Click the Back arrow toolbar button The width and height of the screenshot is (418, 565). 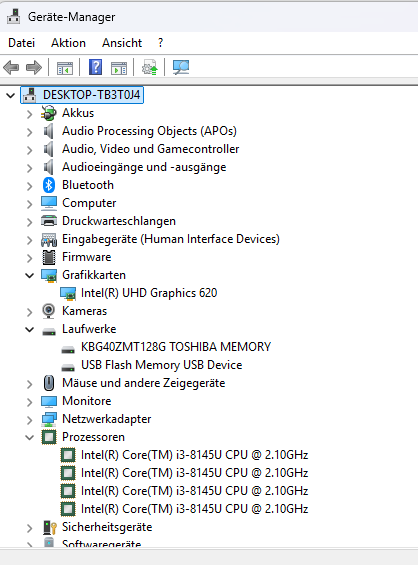tap(11, 67)
